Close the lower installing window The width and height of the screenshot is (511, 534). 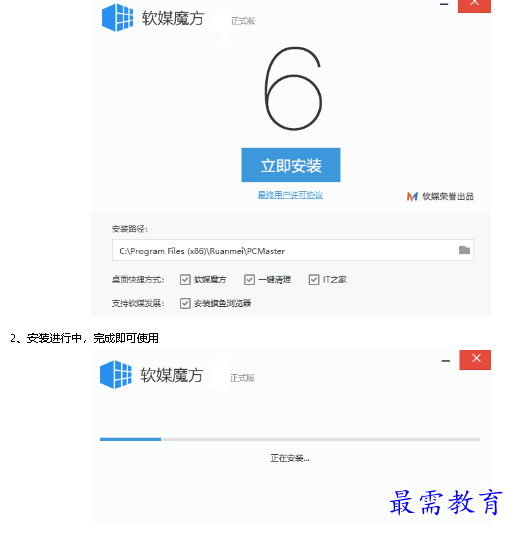tap(475, 360)
